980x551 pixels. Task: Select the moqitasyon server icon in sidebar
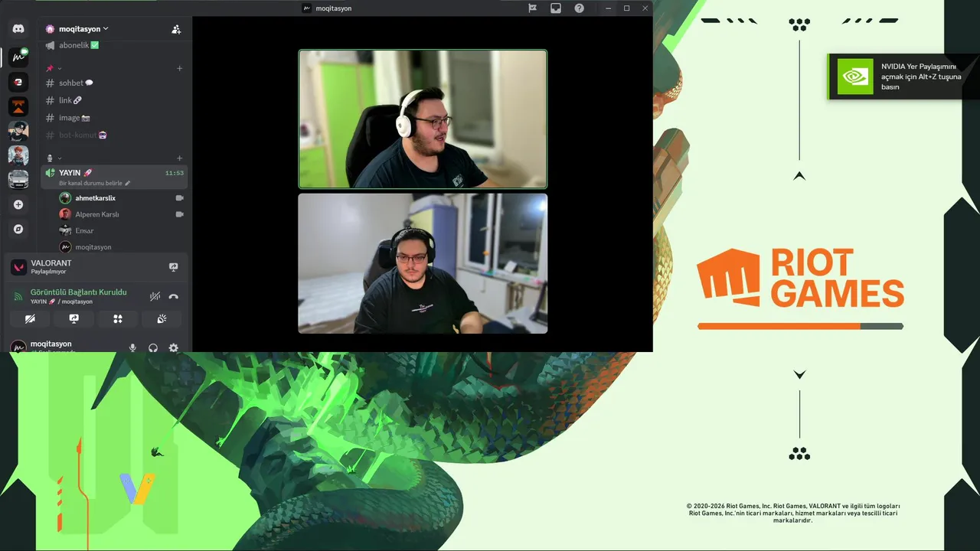pos(18,57)
